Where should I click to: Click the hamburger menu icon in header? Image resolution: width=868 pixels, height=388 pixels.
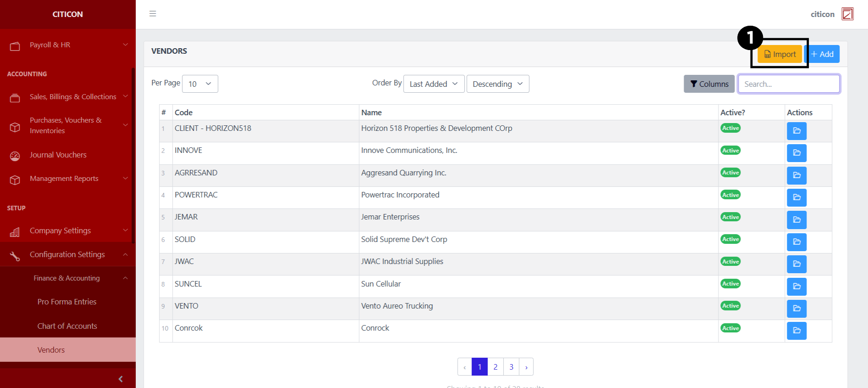pyautogui.click(x=153, y=14)
